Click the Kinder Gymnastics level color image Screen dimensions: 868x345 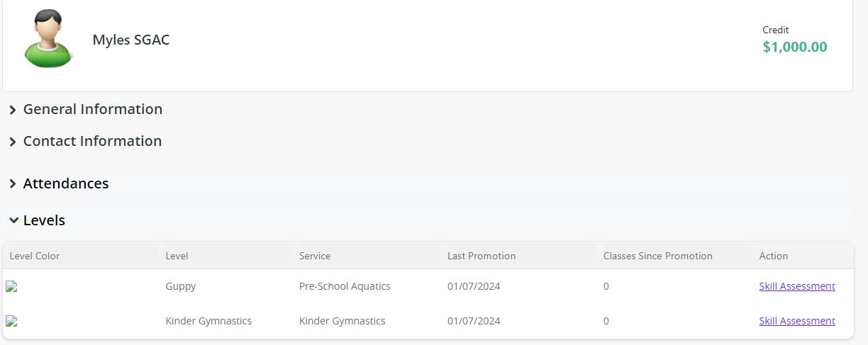pos(11,322)
